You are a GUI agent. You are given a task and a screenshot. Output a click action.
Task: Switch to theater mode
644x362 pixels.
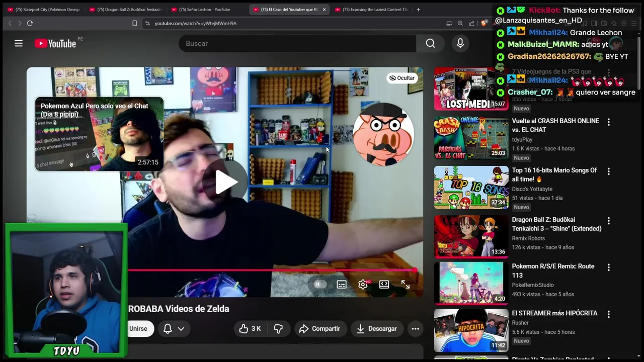tap(384, 285)
